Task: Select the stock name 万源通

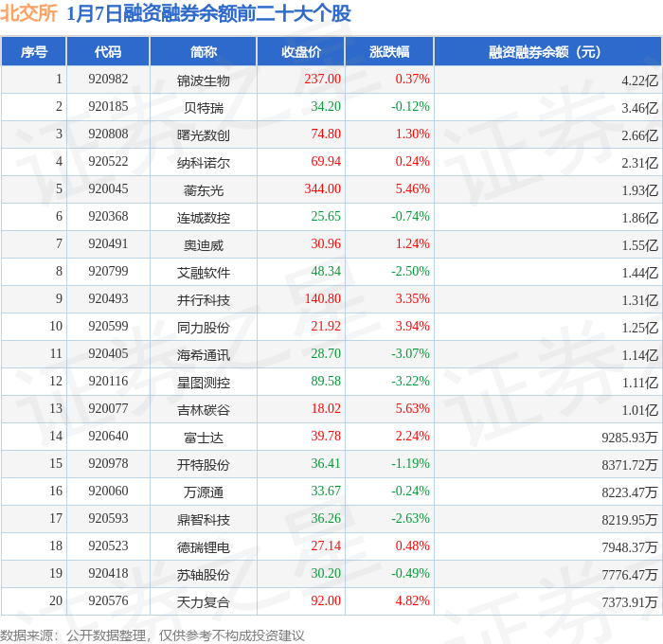Action: tap(204, 492)
